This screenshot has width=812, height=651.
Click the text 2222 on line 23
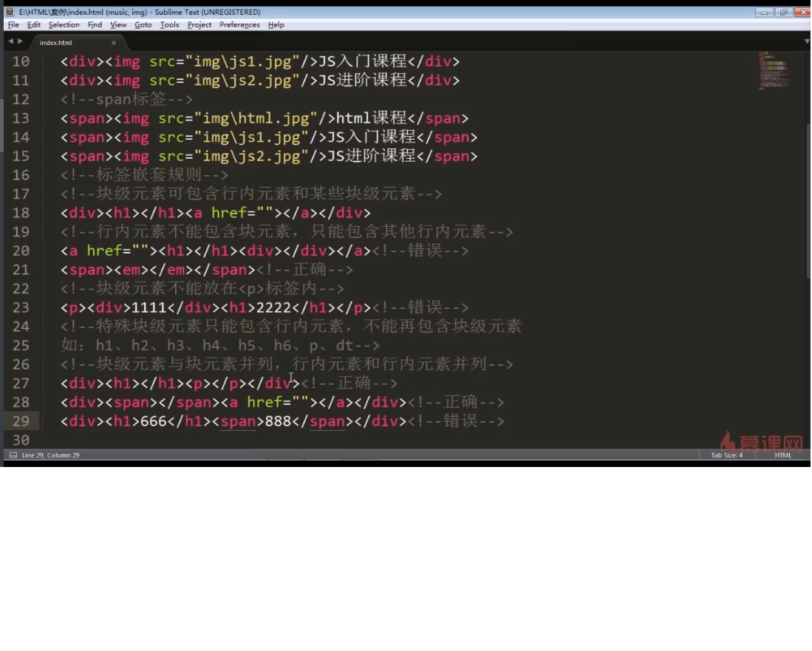pos(273,307)
